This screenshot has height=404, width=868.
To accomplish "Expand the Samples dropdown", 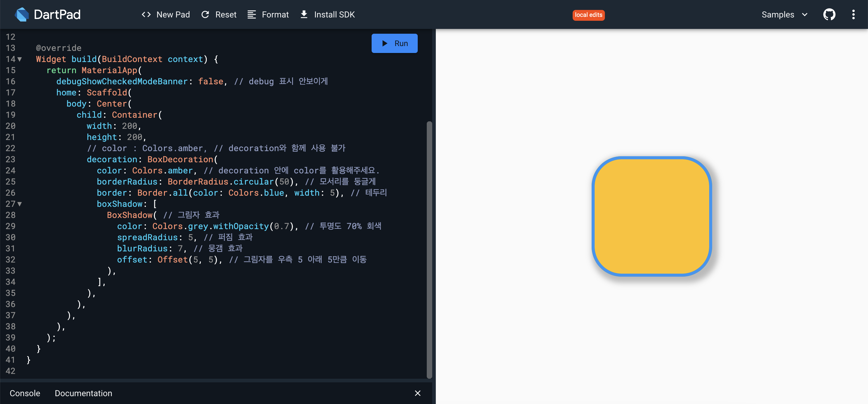I will 785,14.
